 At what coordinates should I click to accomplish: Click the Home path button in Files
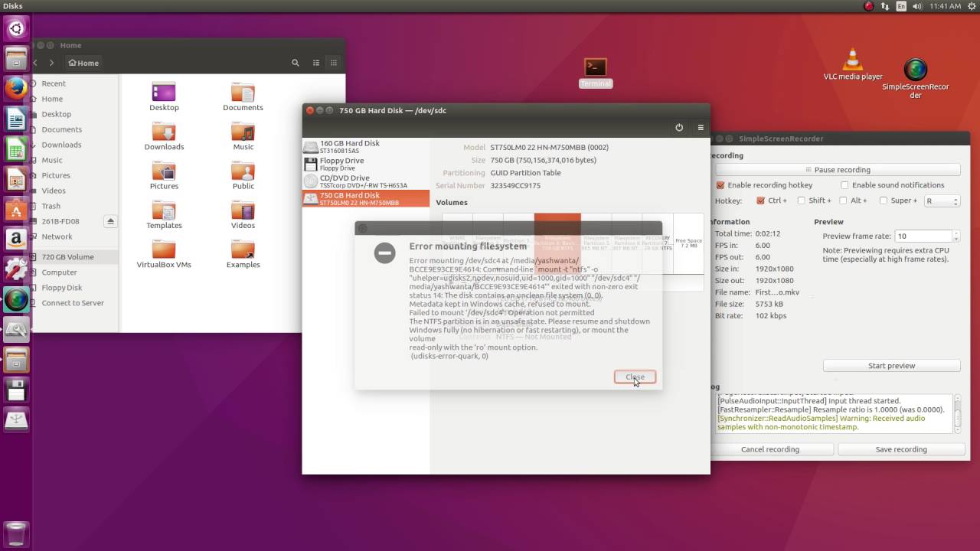pyautogui.click(x=83, y=63)
